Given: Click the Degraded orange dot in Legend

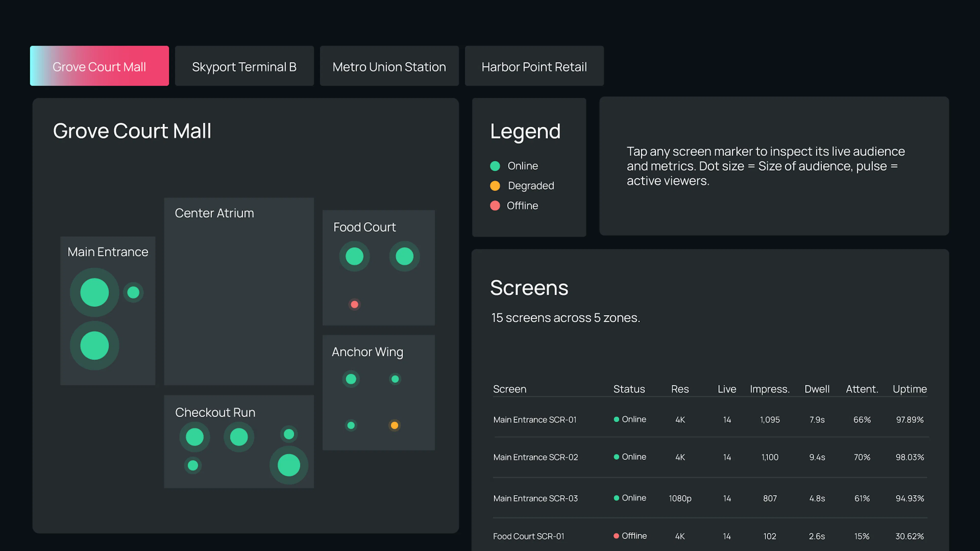Looking at the screenshot, I should point(495,186).
